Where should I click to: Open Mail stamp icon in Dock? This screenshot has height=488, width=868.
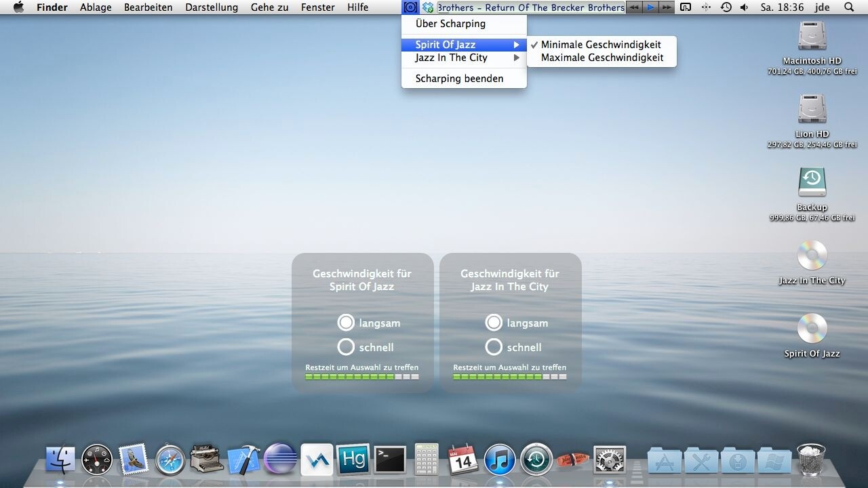[134, 460]
